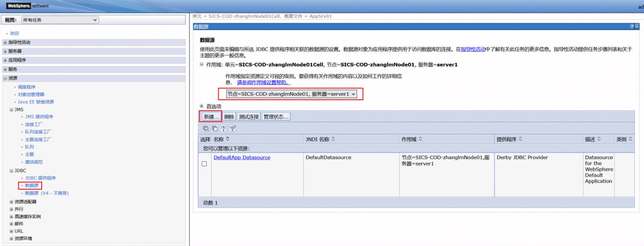Sort by JNDI 名称 column arrows
This screenshot has height=246, width=644.
pyautogui.click(x=333, y=139)
